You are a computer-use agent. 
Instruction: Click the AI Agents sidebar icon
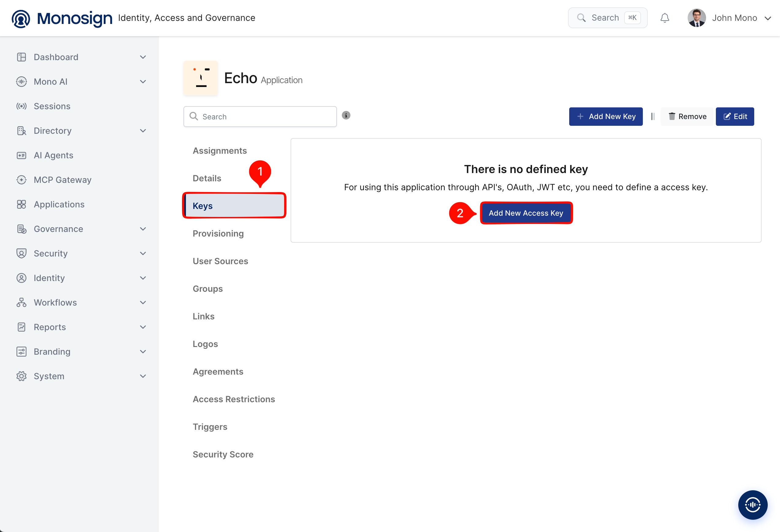click(x=21, y=155)
